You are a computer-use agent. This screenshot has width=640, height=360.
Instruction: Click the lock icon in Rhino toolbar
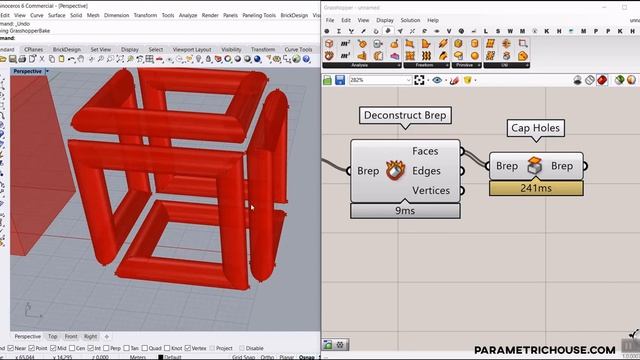click(x=209, y=59)
